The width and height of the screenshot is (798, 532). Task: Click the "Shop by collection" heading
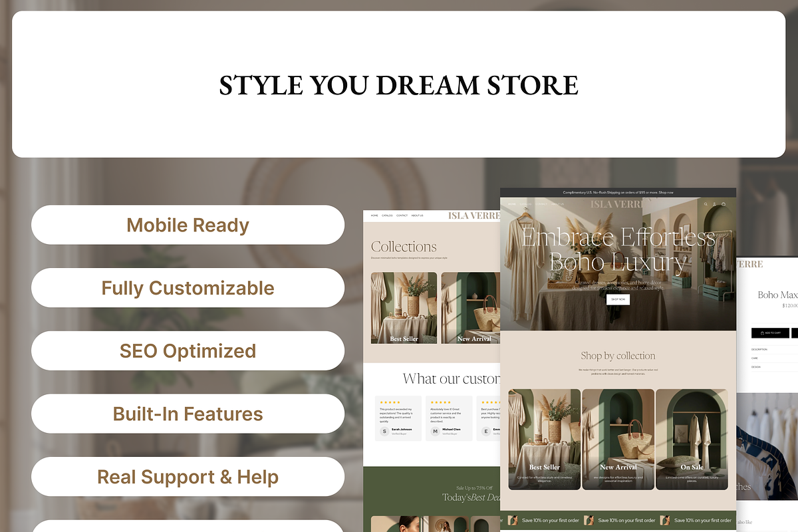618,356
